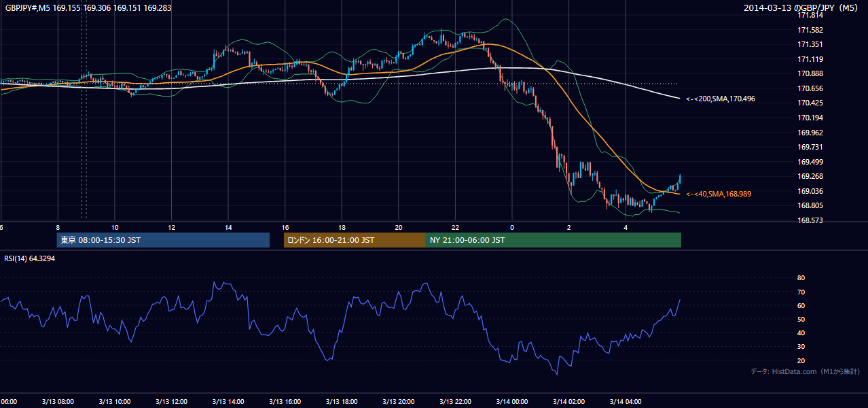Viewport: 868px width, 408px height.
Task: Click price axis value 169.499
Action: coord(810,163)
